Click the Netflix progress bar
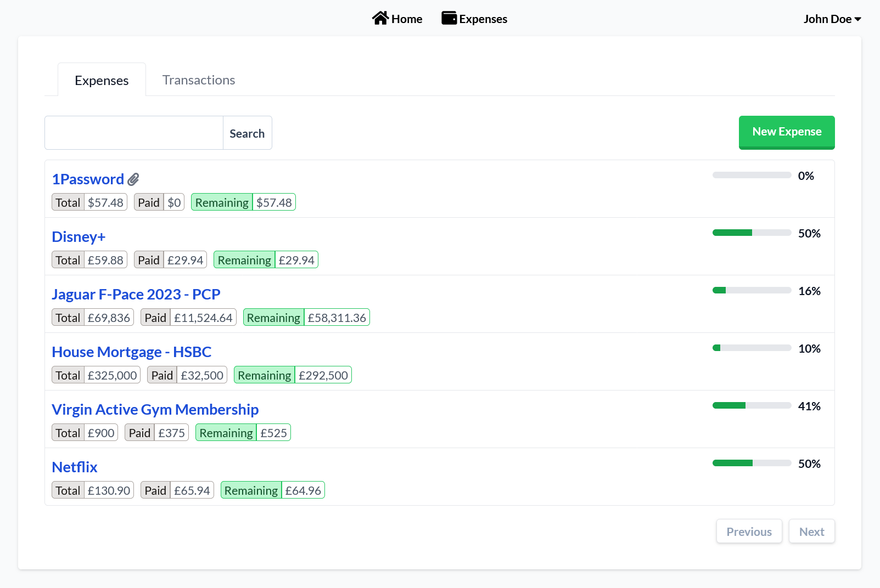880x588 pixels. point(752,463)
